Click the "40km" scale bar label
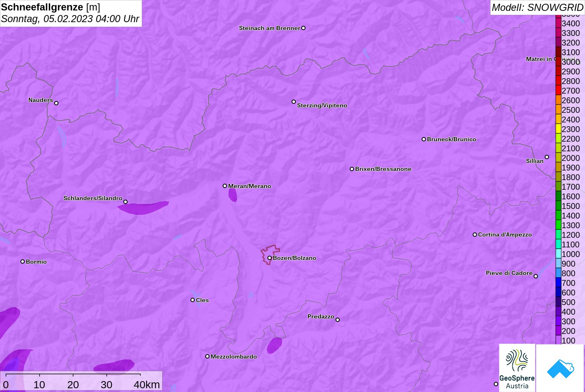This screenshot has width=585, height=392. pos(147,384)
